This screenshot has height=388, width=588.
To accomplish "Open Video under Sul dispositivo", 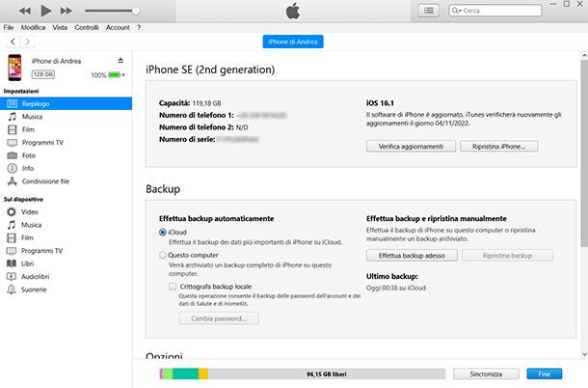I will click(x=29, y=211).
